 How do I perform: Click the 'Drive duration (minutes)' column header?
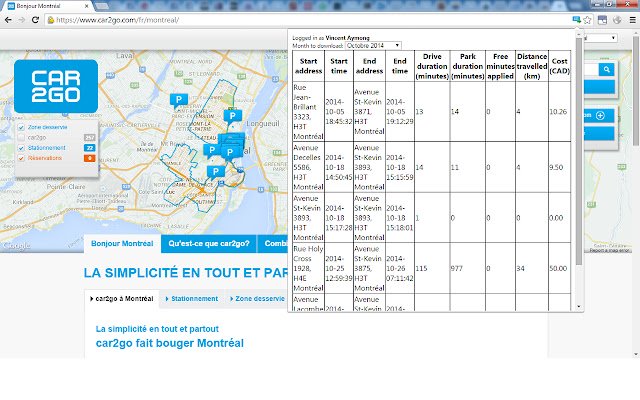tap(432, 66)
